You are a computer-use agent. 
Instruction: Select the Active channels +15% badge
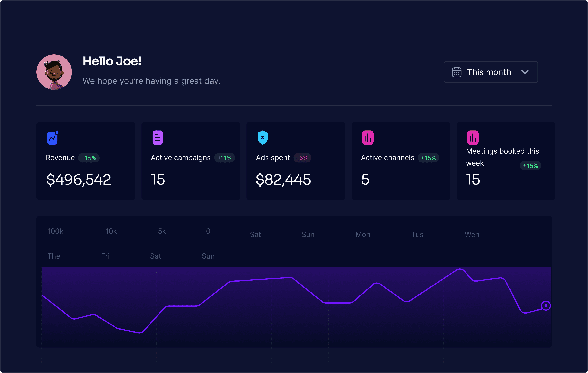(428, 158)
